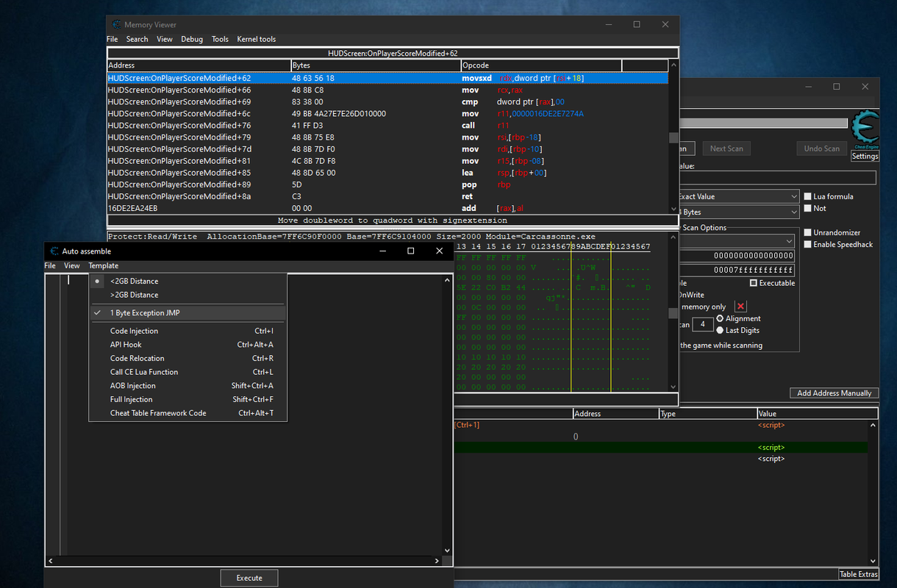This screenshot has height=588, width=897.
Task: Toggle the Executable checkbox
Action: click(754, 283)
